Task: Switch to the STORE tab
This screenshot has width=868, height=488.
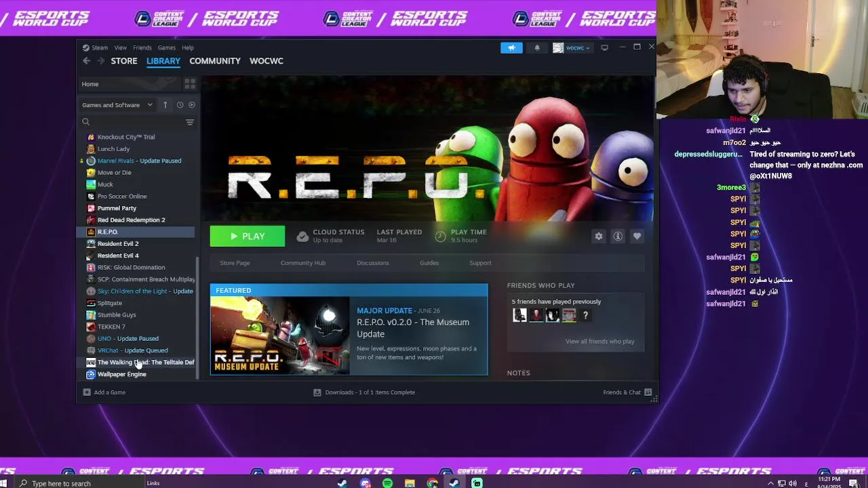Action: tap(124, 61)
